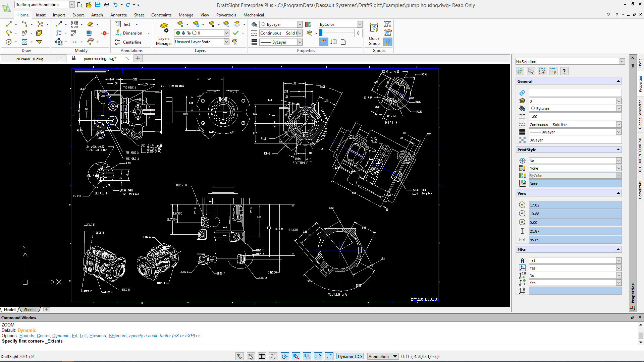Click the Print icon in quick access
644x362 pixels.
[x=107, y=5]
